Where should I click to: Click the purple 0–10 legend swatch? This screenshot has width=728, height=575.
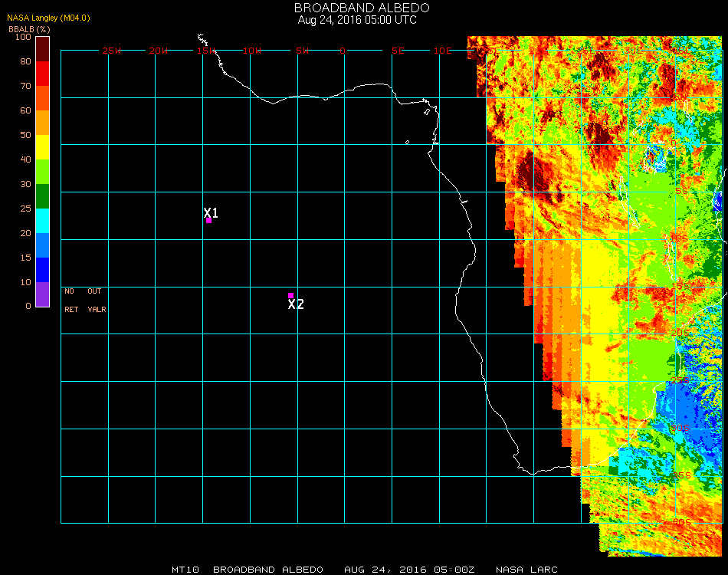[42, 294]
